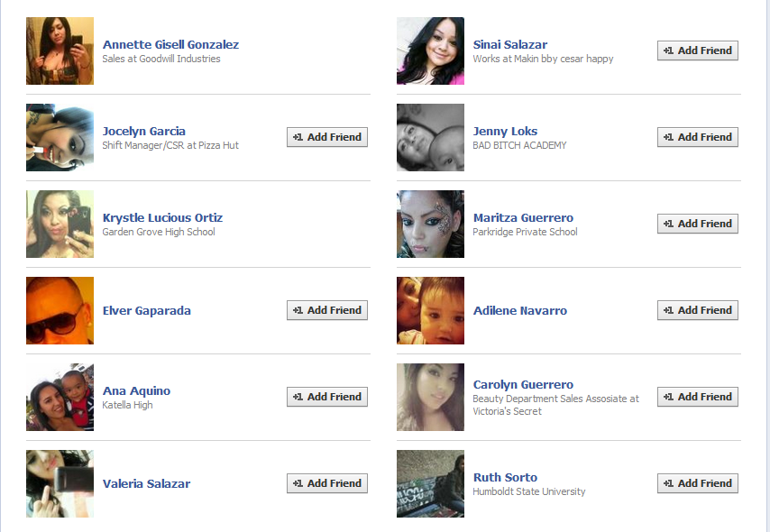Open Carolyn Guerrero's profile photo

430,397
